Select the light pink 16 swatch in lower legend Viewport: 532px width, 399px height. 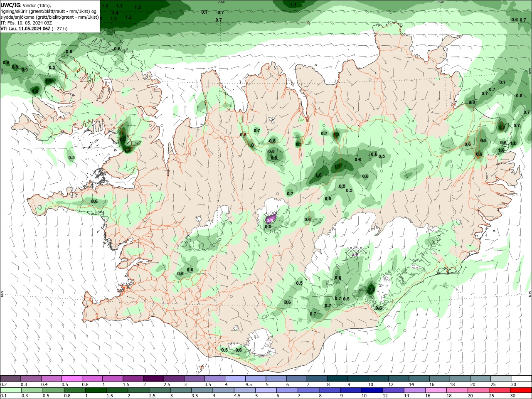[x=436, y=390]
